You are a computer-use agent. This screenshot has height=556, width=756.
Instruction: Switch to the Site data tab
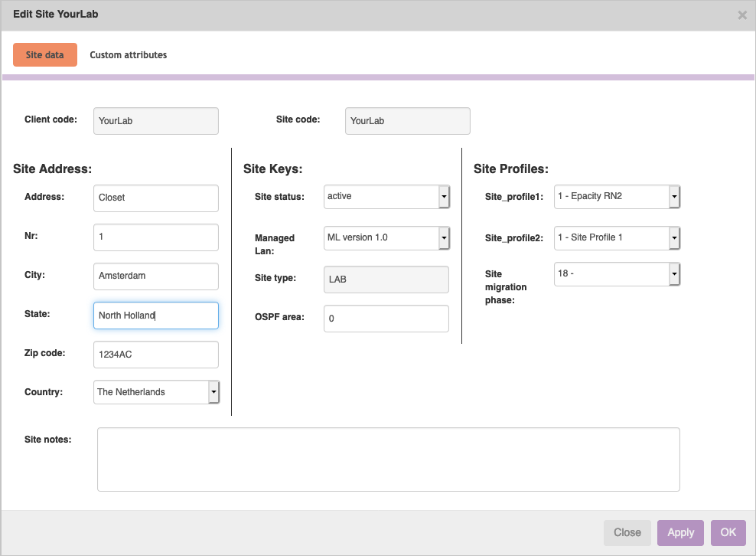tap(45, 55)
